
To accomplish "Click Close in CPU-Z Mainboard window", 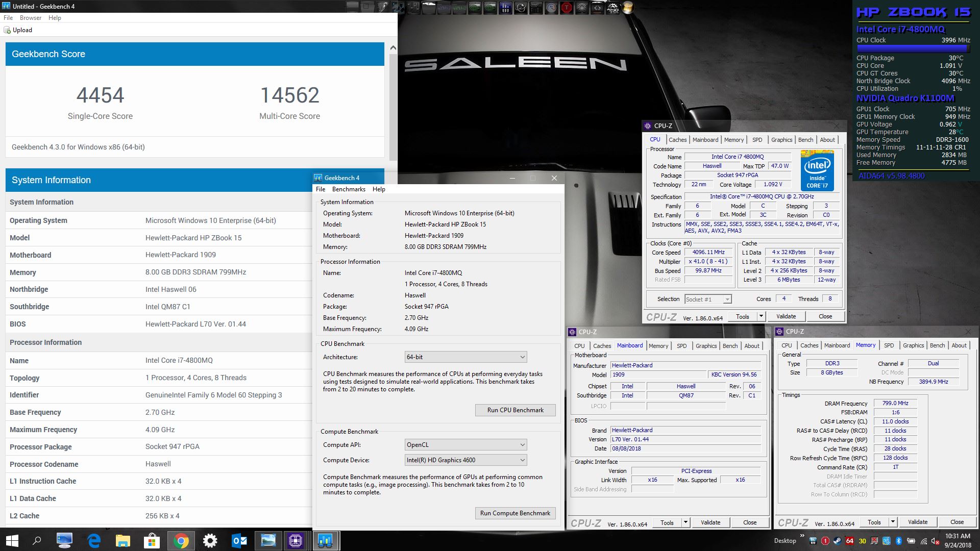I will [750, 522].
